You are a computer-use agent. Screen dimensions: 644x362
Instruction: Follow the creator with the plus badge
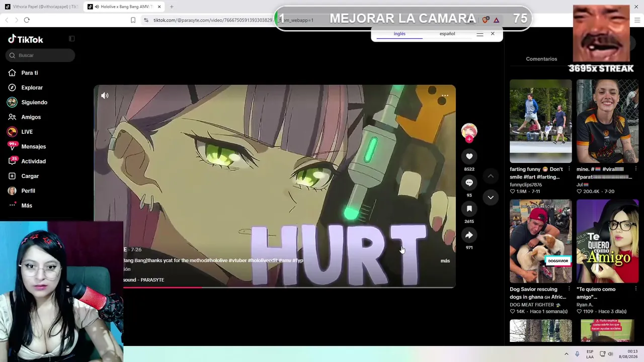pos(469,139)
